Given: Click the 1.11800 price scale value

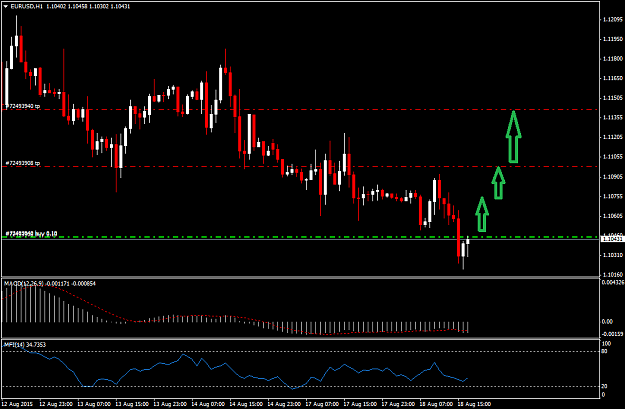Looking at the screenshot, I should 613,59.
